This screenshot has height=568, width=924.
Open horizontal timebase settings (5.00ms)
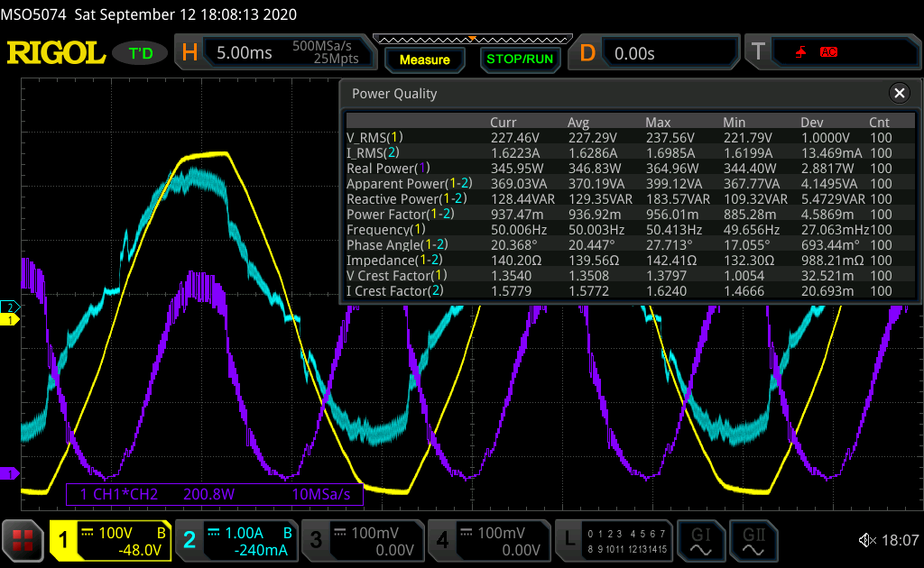point(276,53)
